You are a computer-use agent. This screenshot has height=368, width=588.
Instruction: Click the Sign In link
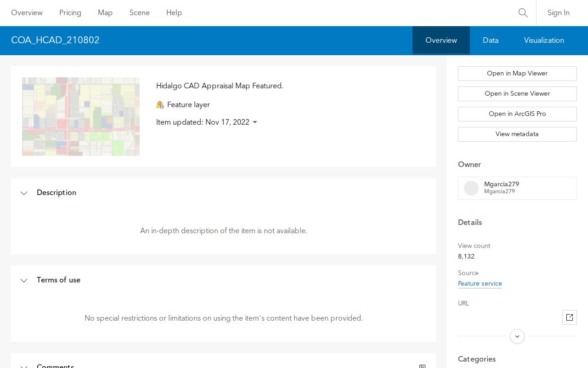click(559, 13)
